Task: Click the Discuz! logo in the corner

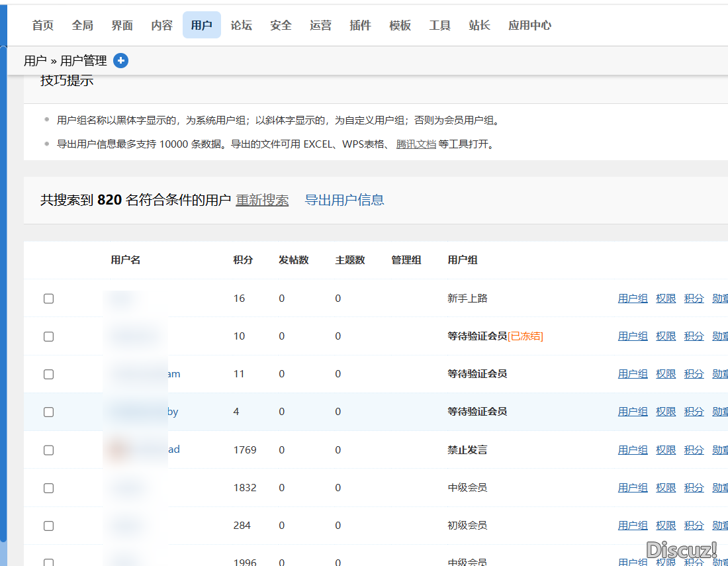Action: click(x=682, y=549)
